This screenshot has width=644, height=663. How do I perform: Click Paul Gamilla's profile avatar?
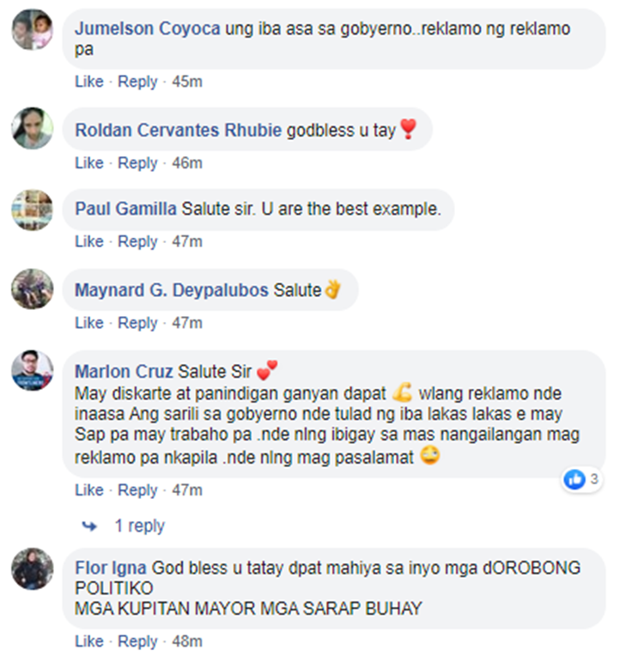(32, 210)
